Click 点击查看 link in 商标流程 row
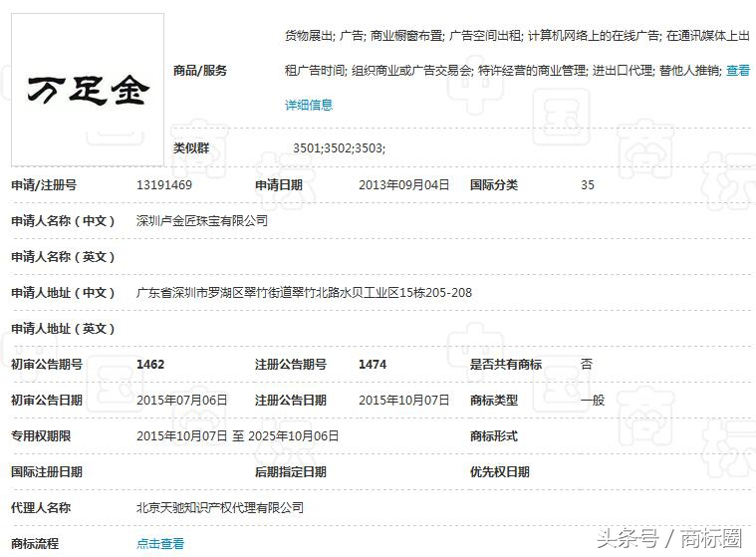 pos(160,543)
